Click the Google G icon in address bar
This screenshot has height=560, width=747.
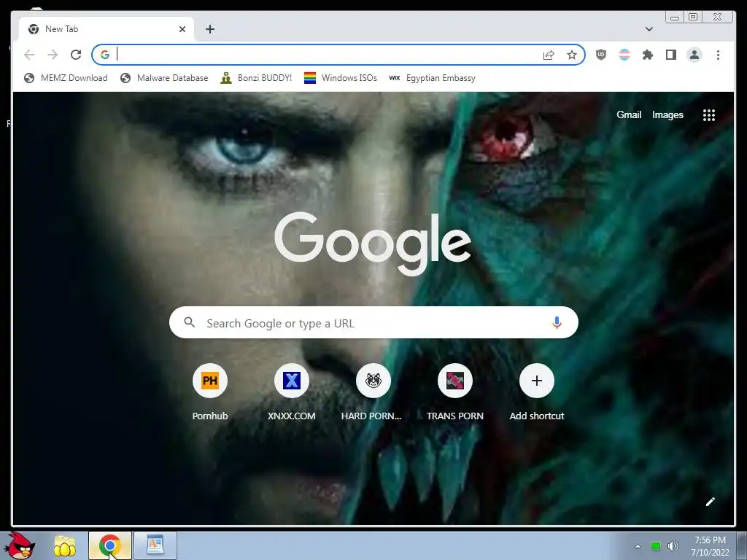click(x=105, y=55)
